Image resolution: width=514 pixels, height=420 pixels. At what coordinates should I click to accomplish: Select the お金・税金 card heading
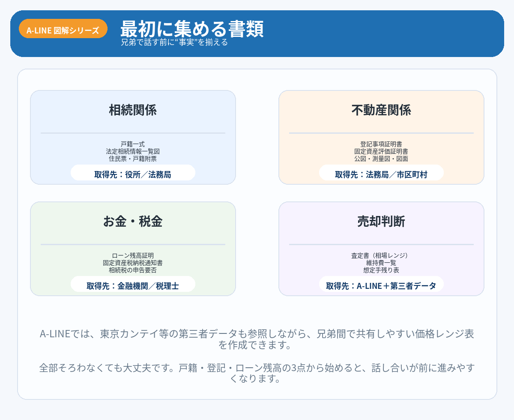pyautogui.click(x=133, y=222)
